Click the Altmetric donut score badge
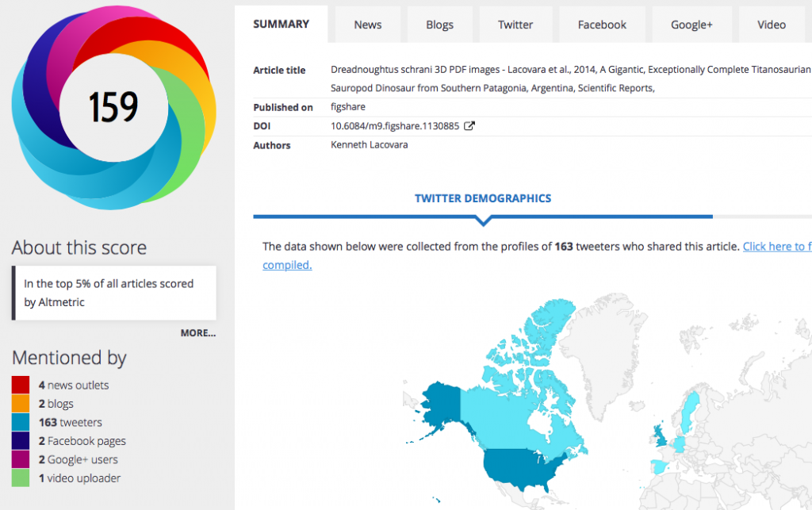The height and width of the screenshot is (510, 812). (113, 107)
